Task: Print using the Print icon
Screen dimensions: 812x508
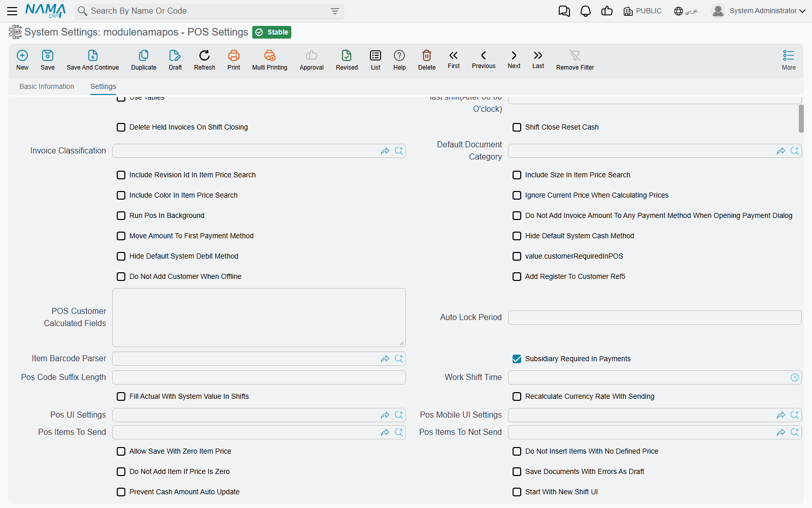Action: [x=234, y=59]
